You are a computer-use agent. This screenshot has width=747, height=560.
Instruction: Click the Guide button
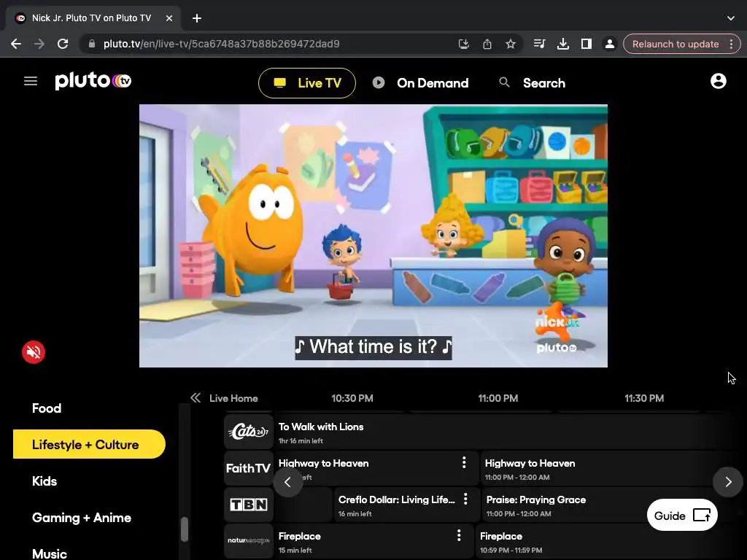click(x=682, y=515)
